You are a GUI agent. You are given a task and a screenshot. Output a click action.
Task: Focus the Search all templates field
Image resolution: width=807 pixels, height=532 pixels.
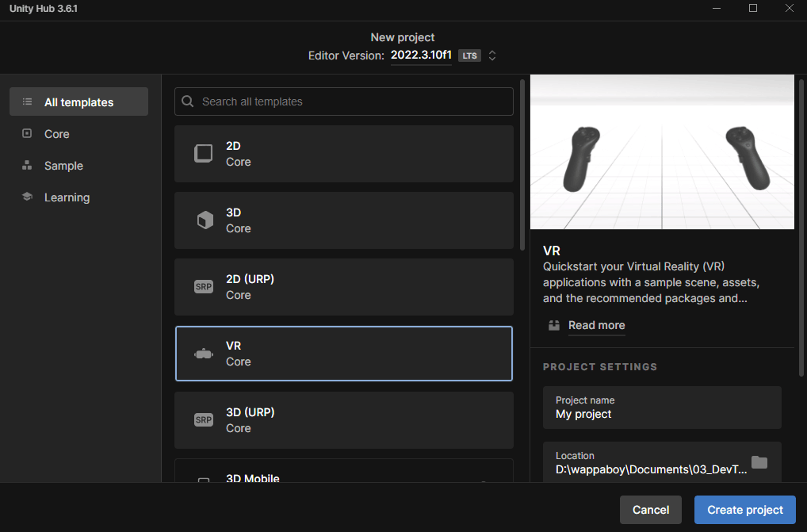(344, 101)
